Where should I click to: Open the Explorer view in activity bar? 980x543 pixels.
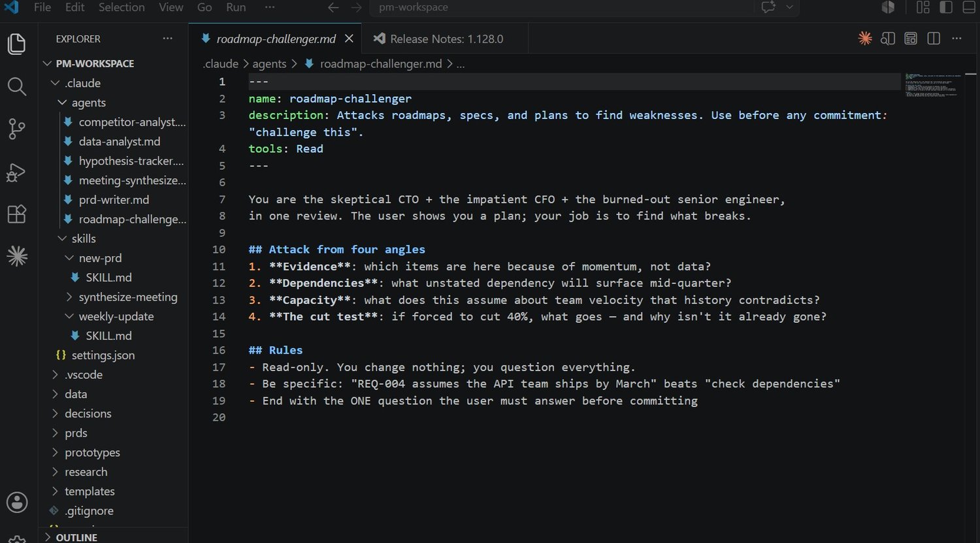pyautogui.click(x=16, y=44)
